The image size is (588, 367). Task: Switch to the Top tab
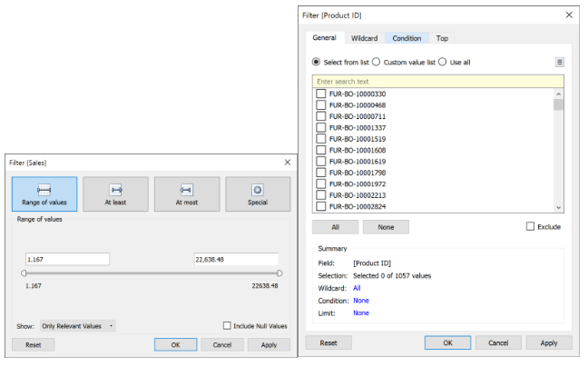(442, 38)
